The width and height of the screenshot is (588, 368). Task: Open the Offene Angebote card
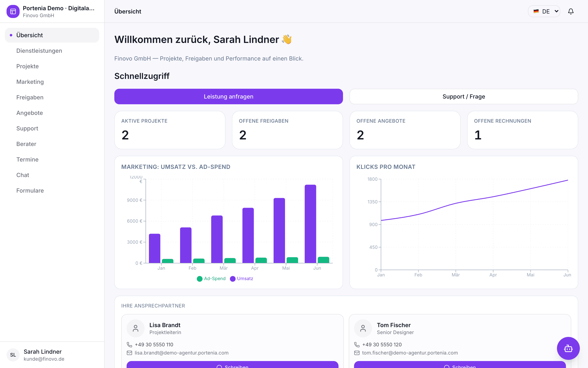coord(405,130)
